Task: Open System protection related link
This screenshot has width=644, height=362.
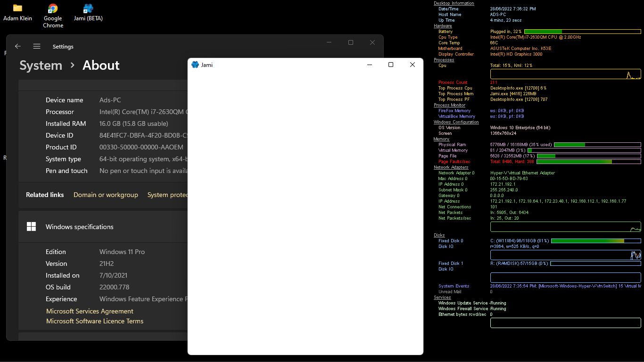Action: [x=167, y=195]
